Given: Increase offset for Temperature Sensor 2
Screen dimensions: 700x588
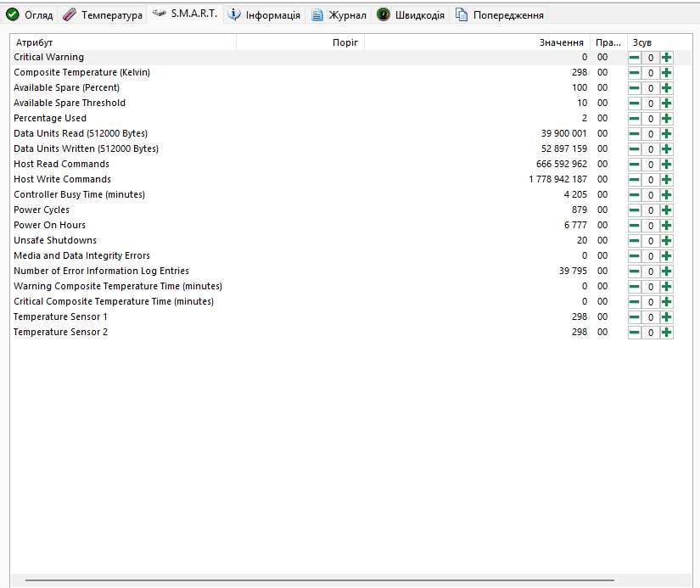Looking at the screenshot, I should (667, 332).
